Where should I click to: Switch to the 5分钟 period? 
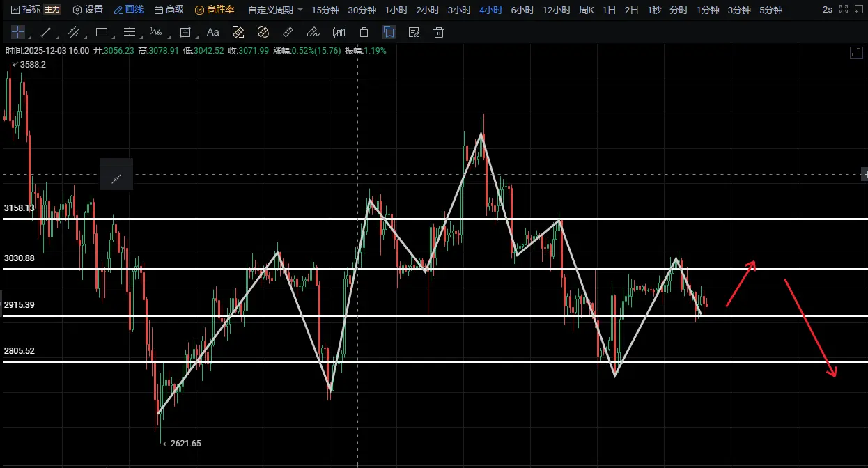pyautogui.click(x=770, y=10)
